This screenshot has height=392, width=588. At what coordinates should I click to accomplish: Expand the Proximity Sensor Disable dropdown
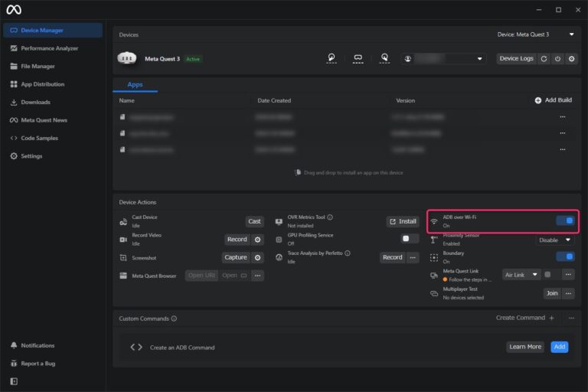(554, 240)
